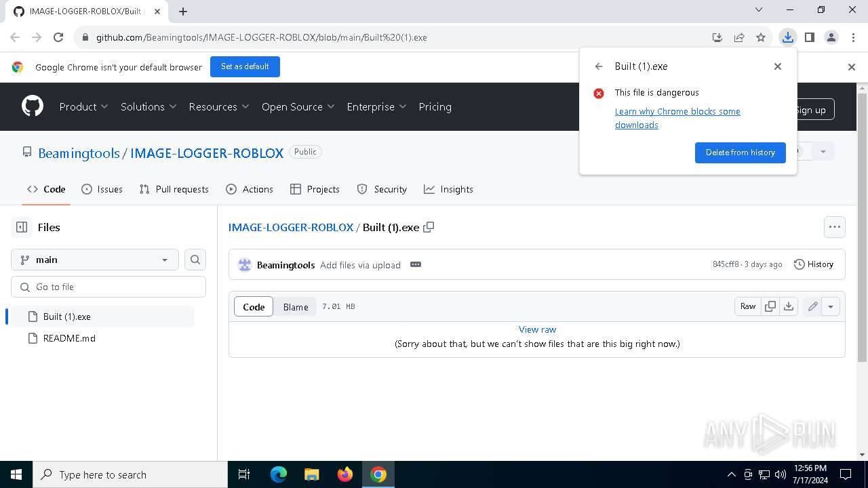Image resolution: width=868 pixels, height=488 pixels.
Task: Expand the Product menu
Action: [83, 106]
